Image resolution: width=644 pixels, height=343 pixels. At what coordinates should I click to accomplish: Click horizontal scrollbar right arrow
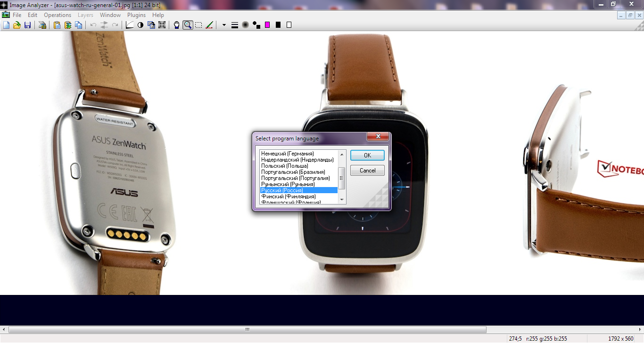click(x=640, y=330)
